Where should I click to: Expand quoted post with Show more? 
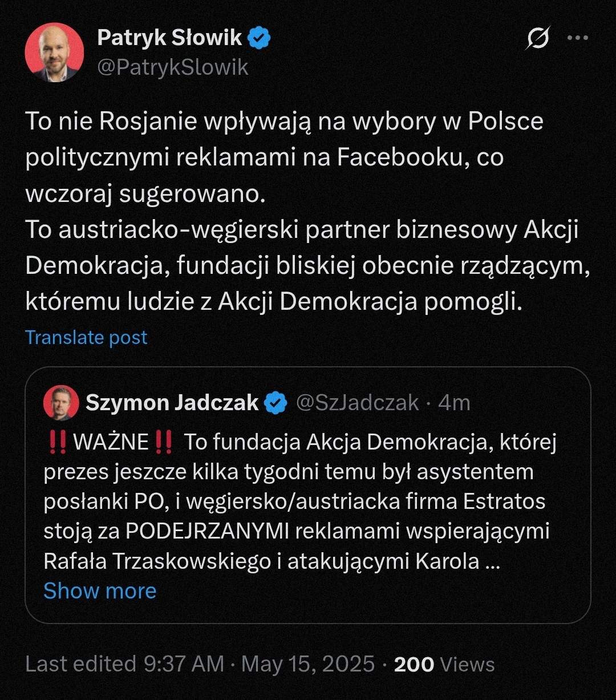pos(100,590)
